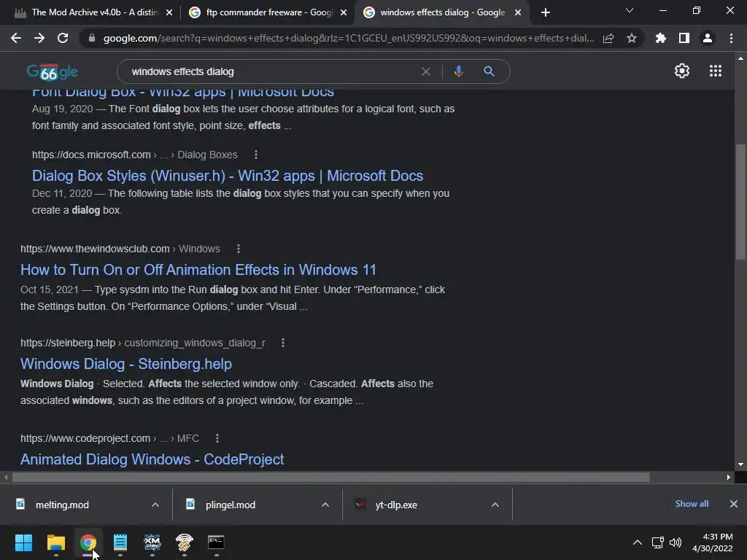Open Google quick settings gear
Screen dimensions: 747x560
pyautogui.click(x=682, y=71)
